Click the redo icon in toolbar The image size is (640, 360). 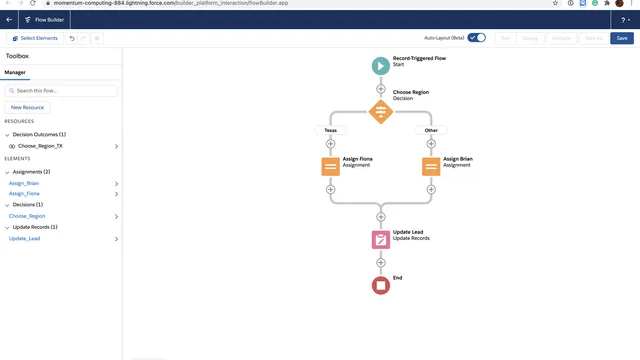point(83,38)
